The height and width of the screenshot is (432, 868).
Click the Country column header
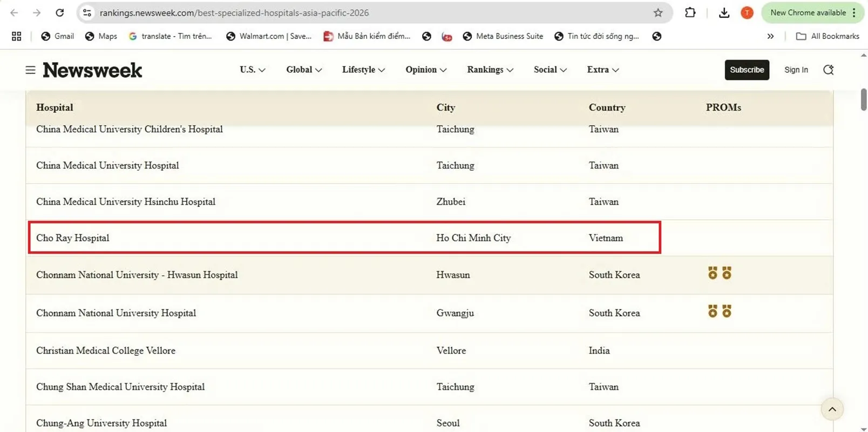pyautogui.click(x=607, y=107)
